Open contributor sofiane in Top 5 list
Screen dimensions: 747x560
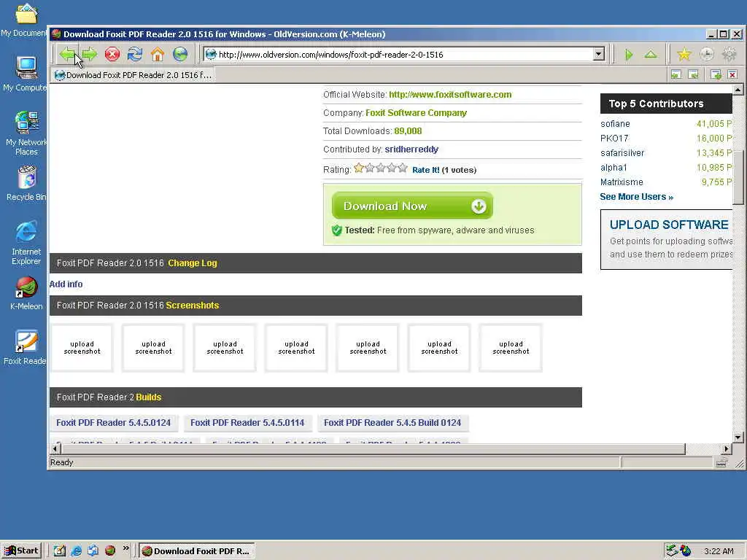coord(615,124)
